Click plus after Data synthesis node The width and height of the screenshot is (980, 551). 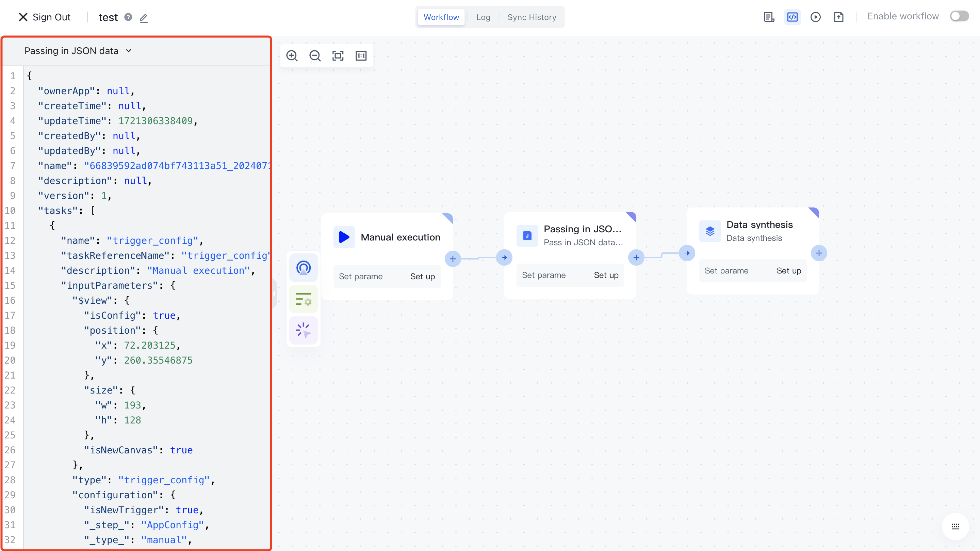pyautogui.click(x=819, y=253)
